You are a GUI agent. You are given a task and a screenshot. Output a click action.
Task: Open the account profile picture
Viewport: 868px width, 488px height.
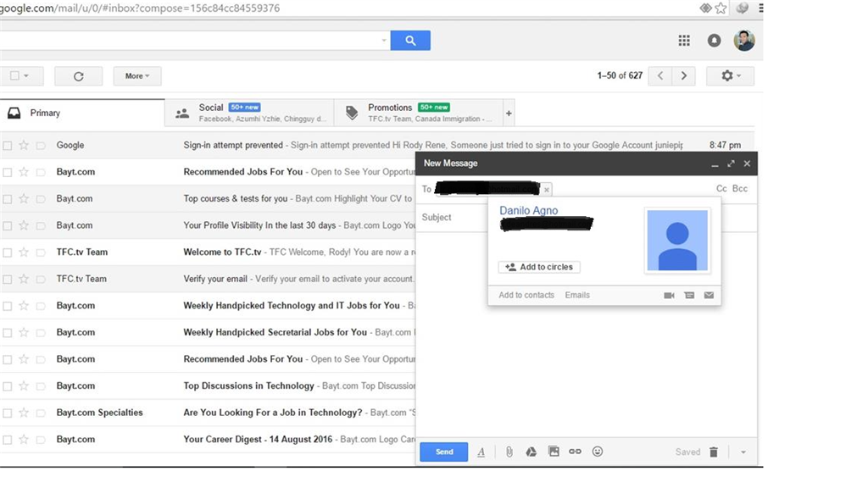744,41
